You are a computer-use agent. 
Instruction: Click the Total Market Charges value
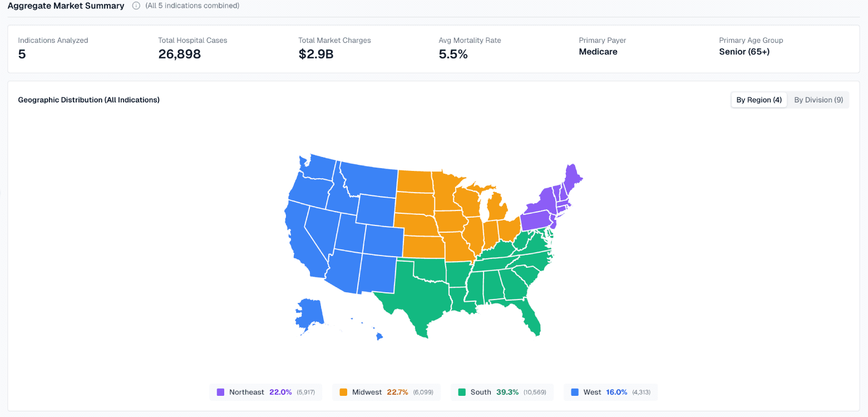tap(315, 54)
